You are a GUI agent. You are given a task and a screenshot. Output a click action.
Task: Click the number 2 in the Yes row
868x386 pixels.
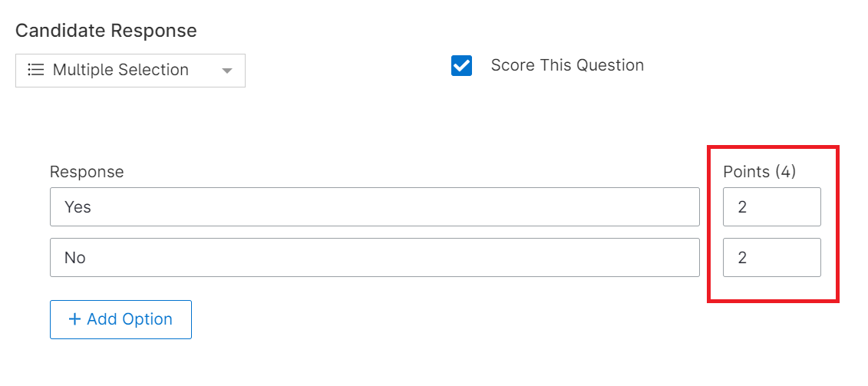(743, 207)
